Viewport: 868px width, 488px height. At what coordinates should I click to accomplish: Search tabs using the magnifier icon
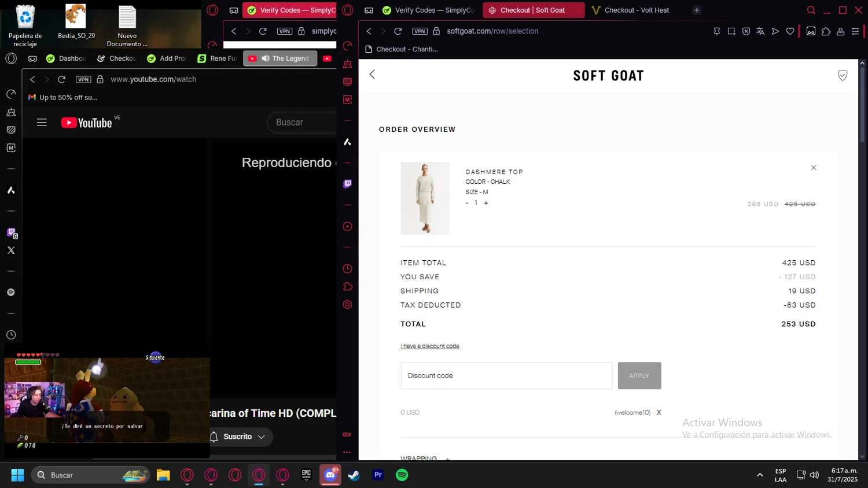click(x=811, y=10)
